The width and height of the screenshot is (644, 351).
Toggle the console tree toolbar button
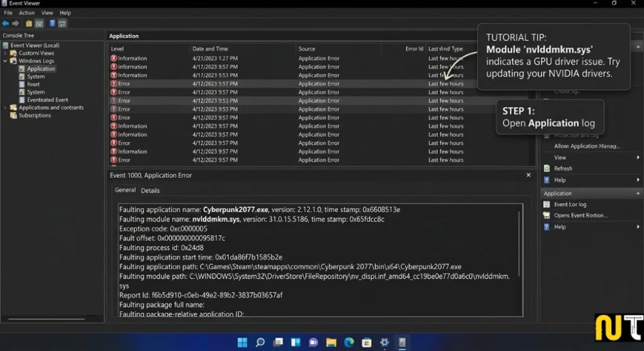[39, 23]
